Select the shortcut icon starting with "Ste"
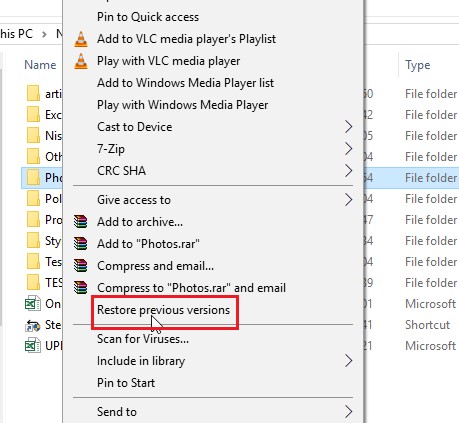 [33, 325]
